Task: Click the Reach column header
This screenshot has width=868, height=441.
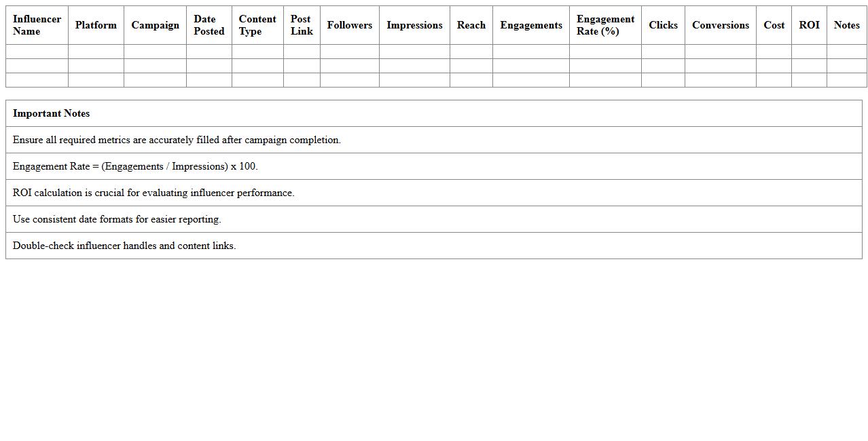Action: pyautogui.click(x=471, y=25)
